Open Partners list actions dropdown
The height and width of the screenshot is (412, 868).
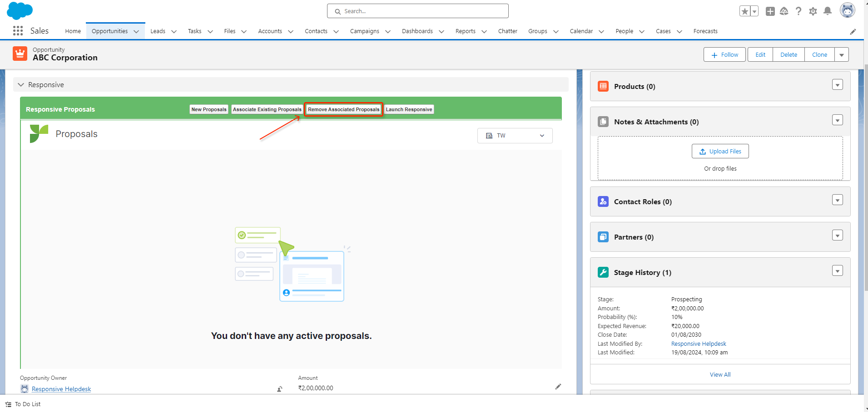tap(838, 235)
